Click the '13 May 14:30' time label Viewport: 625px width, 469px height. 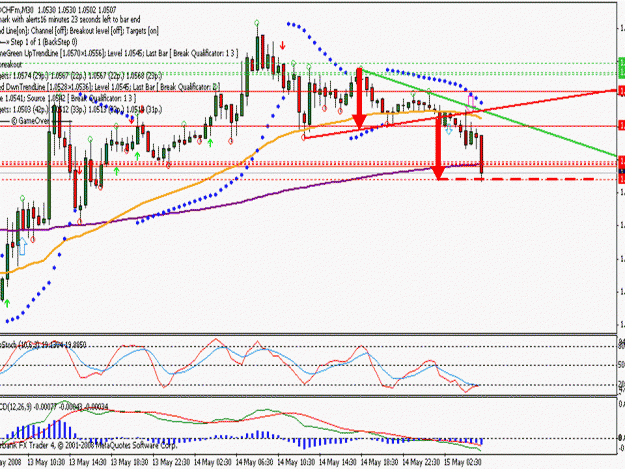click(x=88, y=462)
